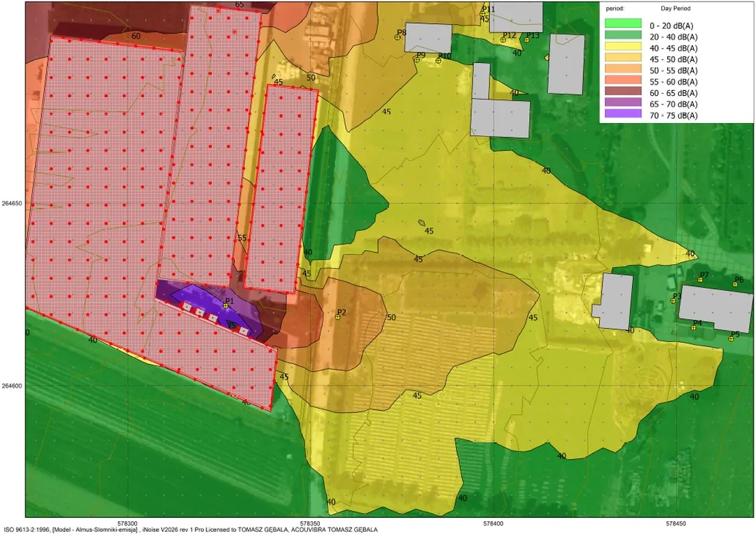Select the P4 receiver marker
The image size is (756, 536).
[693, 327]
